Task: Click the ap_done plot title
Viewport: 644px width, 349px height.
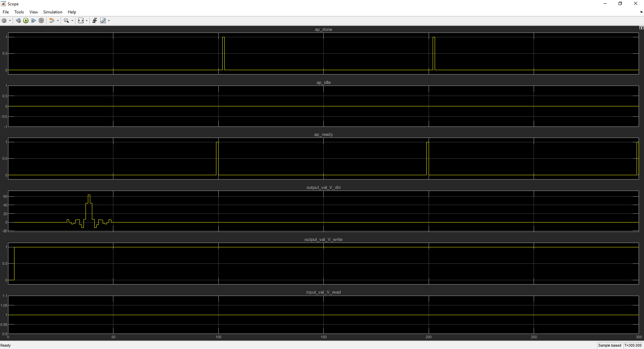Action: [x=323, y=30]
